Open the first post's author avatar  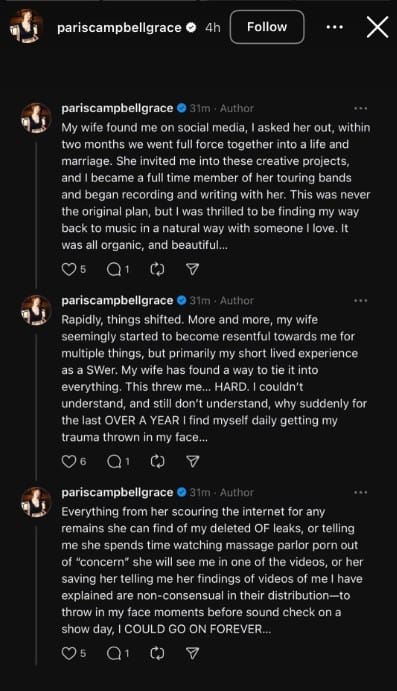[x=36, y=118]
